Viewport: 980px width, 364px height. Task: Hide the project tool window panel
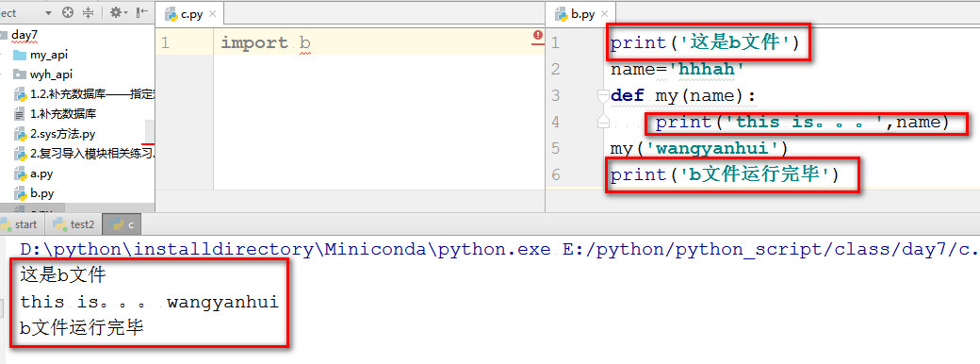142,12
